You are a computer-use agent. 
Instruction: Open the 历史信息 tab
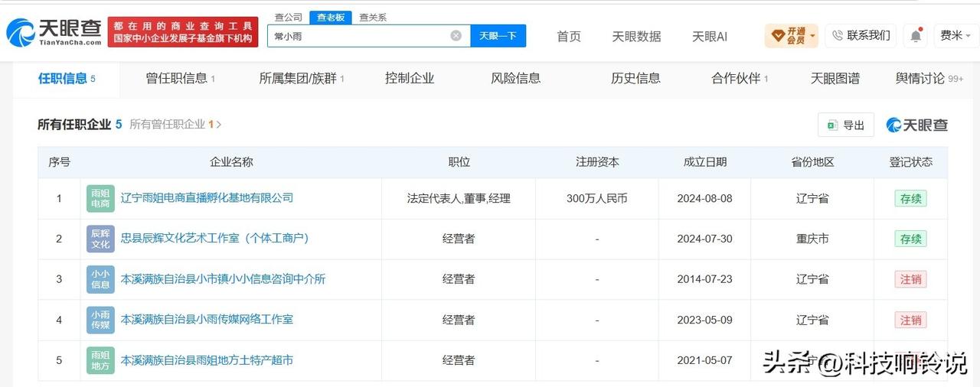[x=635, y=78]
